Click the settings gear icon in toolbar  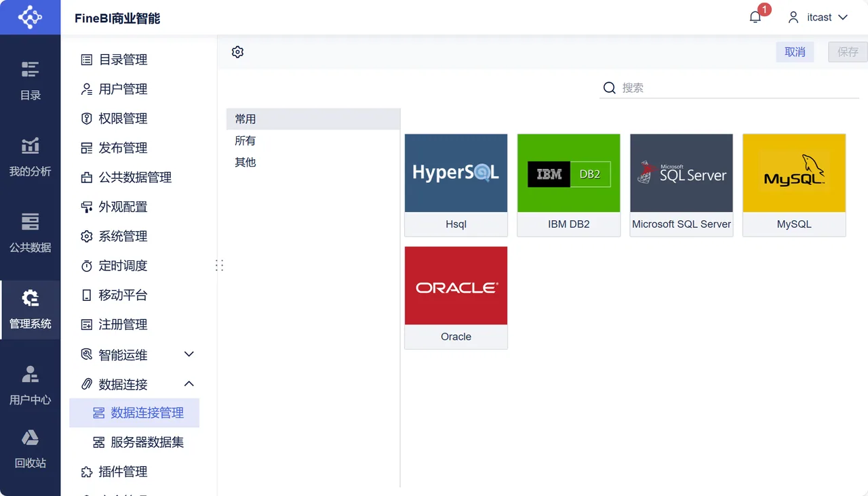pyautogui.click(x=237, y=52)
